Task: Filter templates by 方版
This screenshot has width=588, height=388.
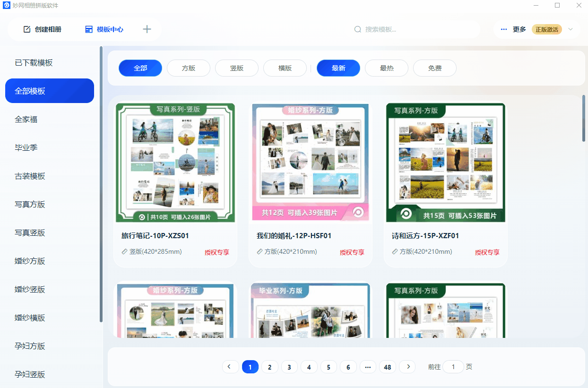Action: (x=189, y=68)
